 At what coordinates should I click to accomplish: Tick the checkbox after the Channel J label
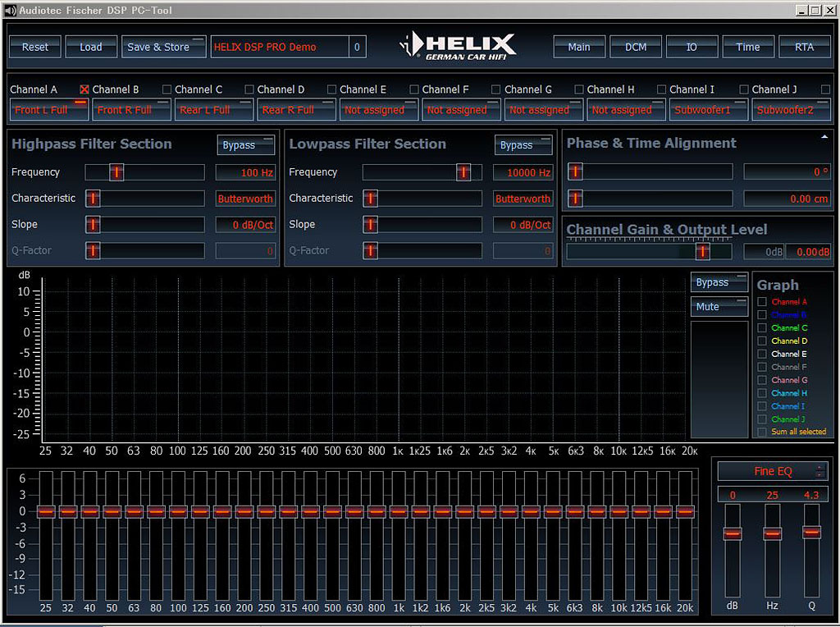pyautogui.click(x=825, y=89)
